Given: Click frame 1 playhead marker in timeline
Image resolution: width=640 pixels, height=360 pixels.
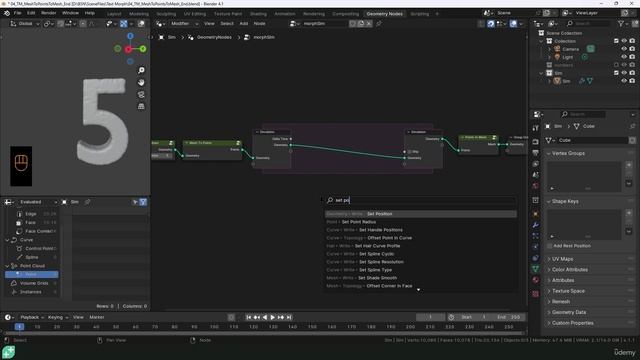Looking at the screenshot, I should 19,327.
